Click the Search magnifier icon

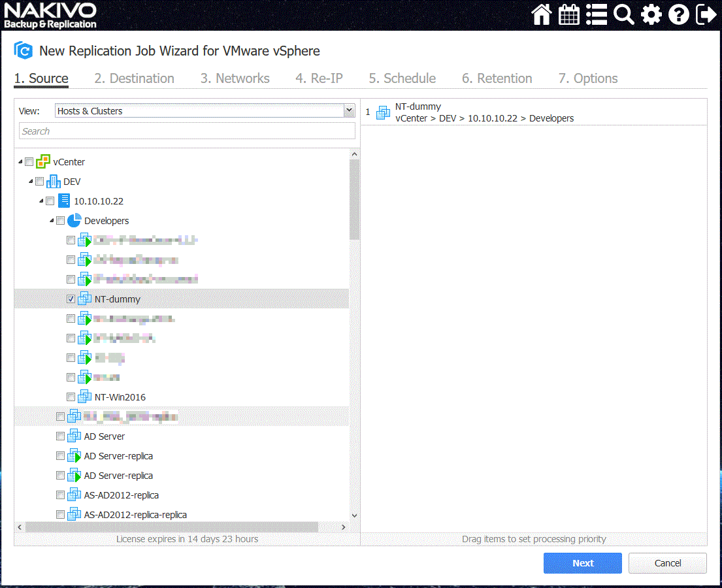tap(624, 14)
